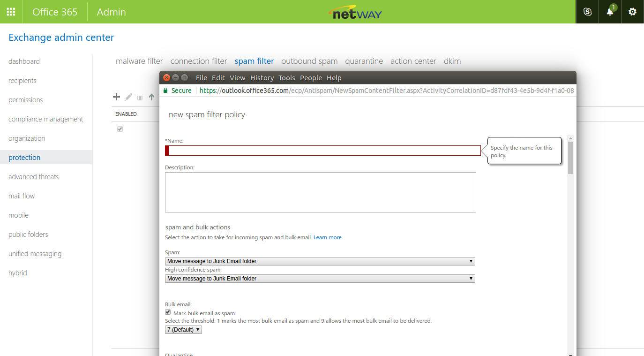
Task: Click into the Name input field
Action: coord(323,151)
